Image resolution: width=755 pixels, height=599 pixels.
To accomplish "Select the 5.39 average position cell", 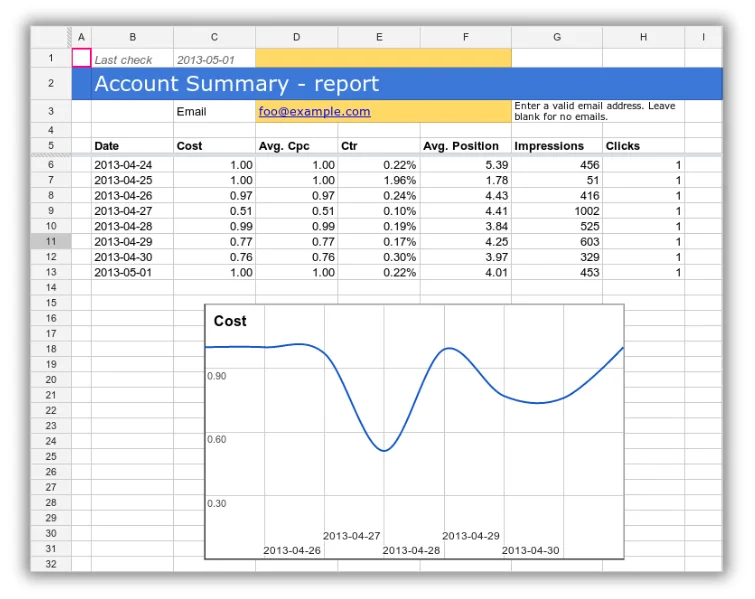I will pyautogui.click(x=496, y=165).
